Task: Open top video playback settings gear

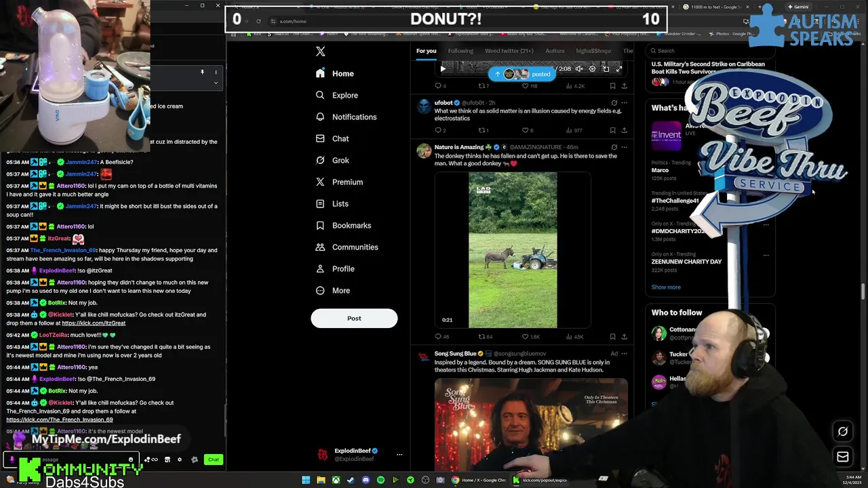Action: click(592, 68)
